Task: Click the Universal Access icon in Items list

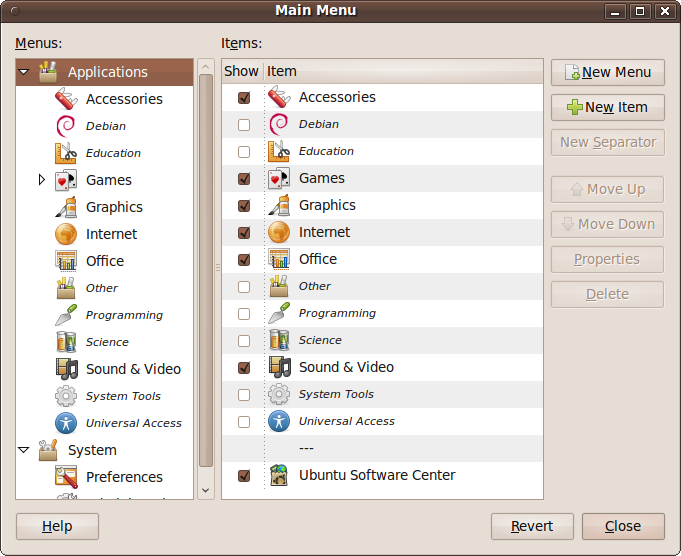Action: [x=279, y=421]
